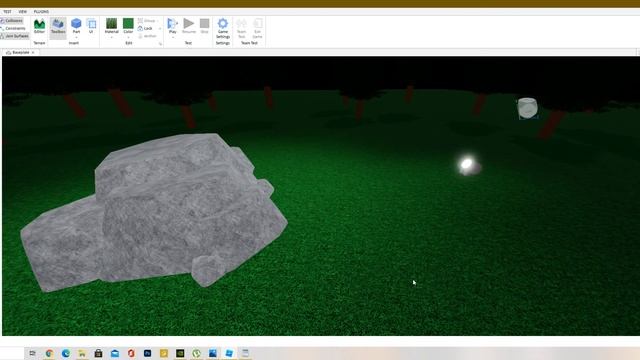
Task: Open NVIDIA app from taskbar
Action: point(180,353)
